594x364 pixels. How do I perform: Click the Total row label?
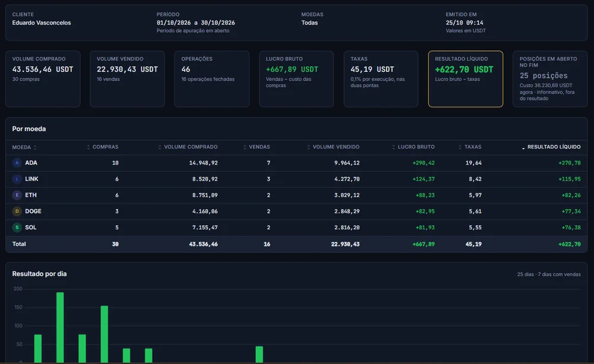19,244
